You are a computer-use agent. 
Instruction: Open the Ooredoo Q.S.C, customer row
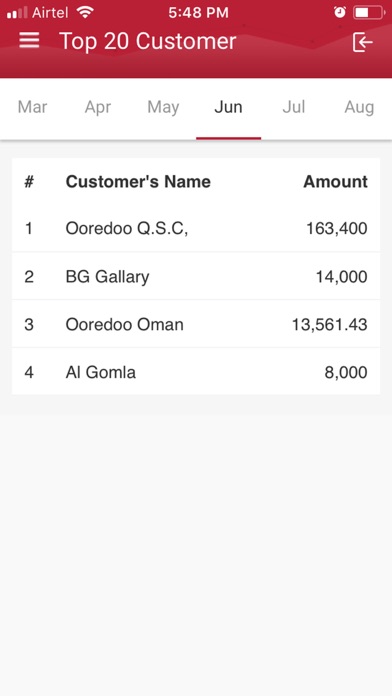(x=196, y=229)
